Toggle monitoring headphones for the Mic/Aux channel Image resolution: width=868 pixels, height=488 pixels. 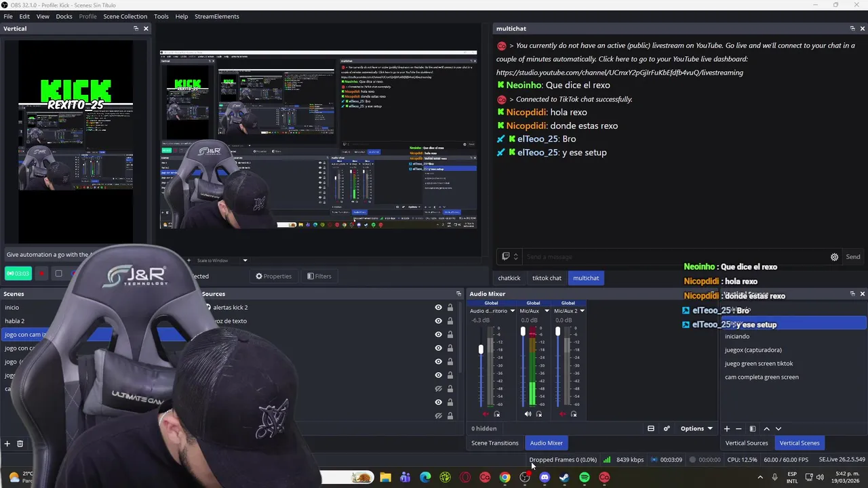point(539,414)
